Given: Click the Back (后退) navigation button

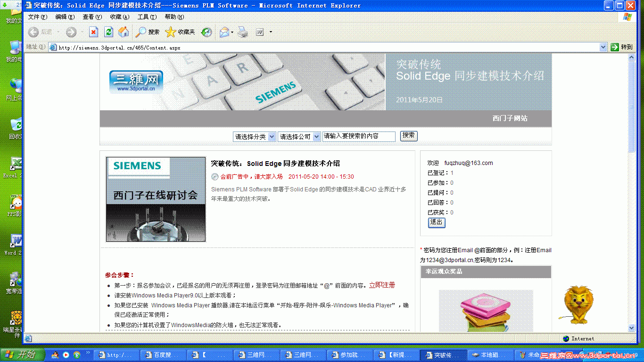Looking at the screenshot, I should 40,32.
